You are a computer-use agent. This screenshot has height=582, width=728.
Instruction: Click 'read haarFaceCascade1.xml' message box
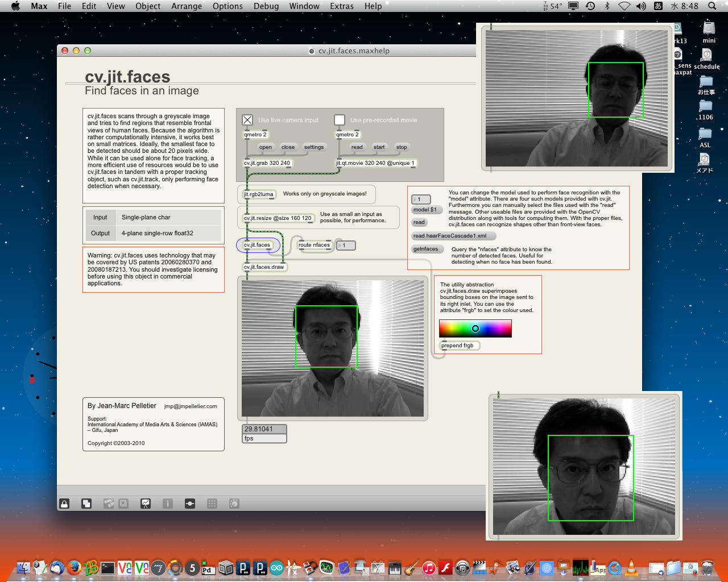tap(453, 236)
